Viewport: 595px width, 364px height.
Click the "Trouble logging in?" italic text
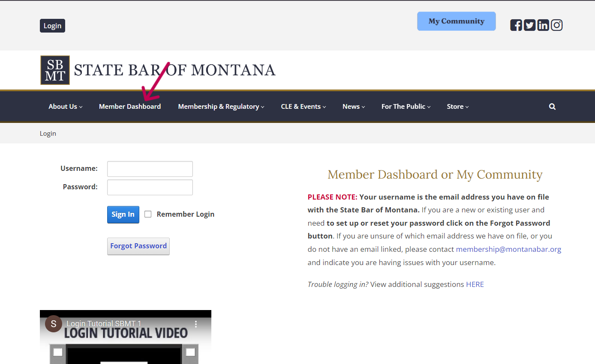coord(338,284)
